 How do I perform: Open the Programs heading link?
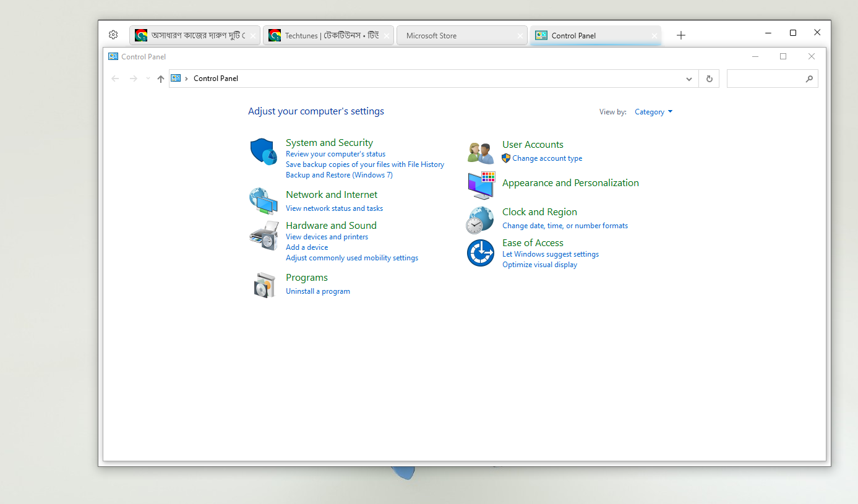(x=307, y=278)
